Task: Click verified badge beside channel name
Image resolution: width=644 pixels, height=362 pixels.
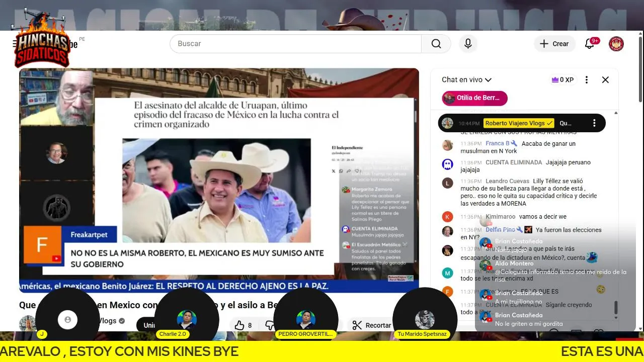Action: (x=122, y=321)
